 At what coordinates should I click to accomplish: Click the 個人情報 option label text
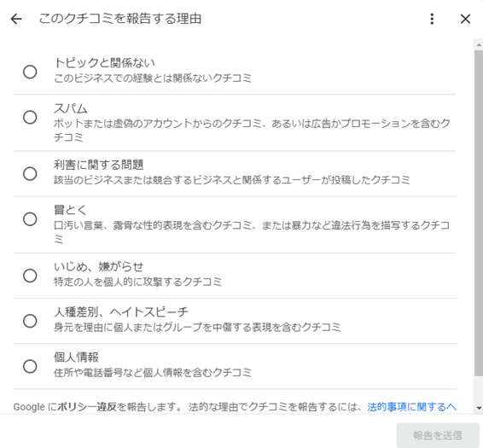(77, 358)
